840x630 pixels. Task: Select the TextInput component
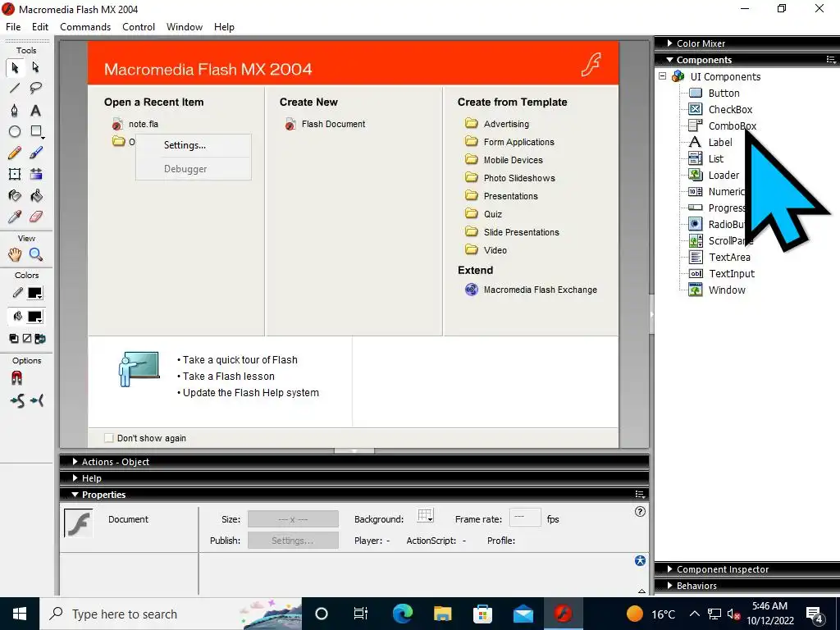tap(732, 273)
